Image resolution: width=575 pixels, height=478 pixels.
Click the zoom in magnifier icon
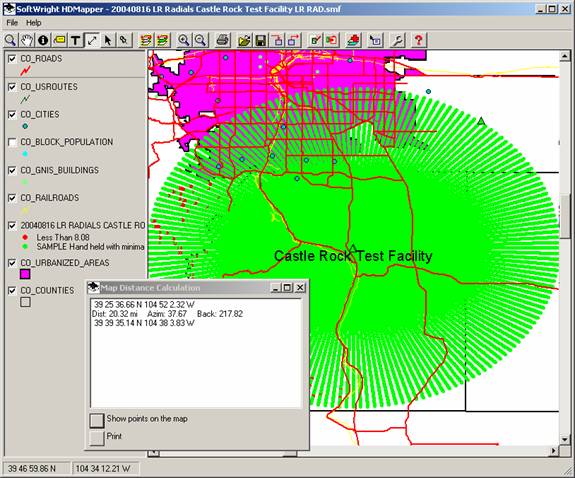point(184,40)
